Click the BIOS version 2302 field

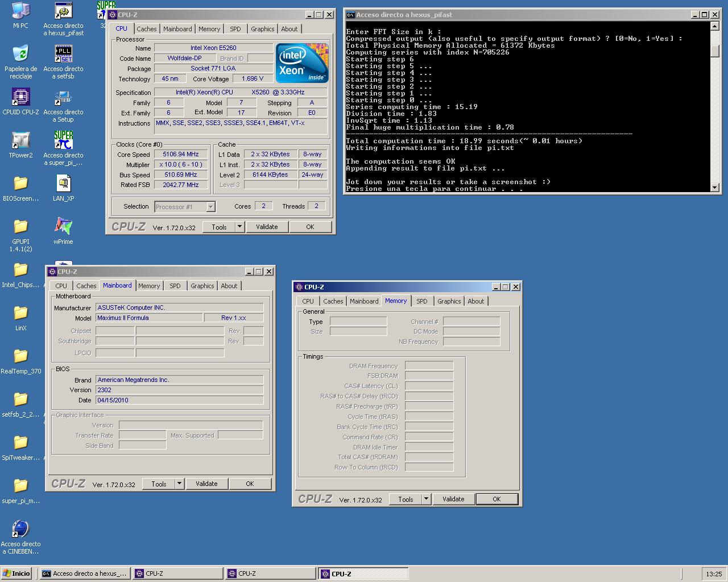point(179,390)
